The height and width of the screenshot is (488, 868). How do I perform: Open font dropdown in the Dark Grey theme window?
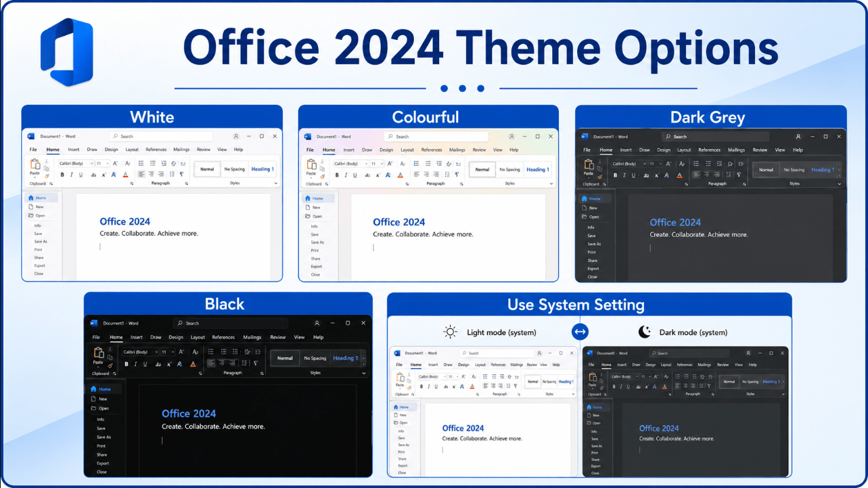pyautogui.click(x=629, y=164)
